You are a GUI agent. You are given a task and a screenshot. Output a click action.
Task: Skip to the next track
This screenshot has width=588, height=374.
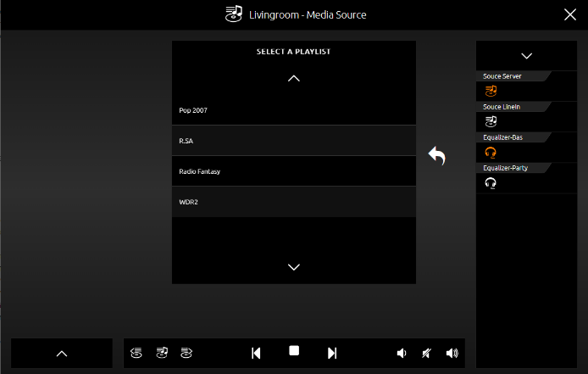tap(332, 353)
